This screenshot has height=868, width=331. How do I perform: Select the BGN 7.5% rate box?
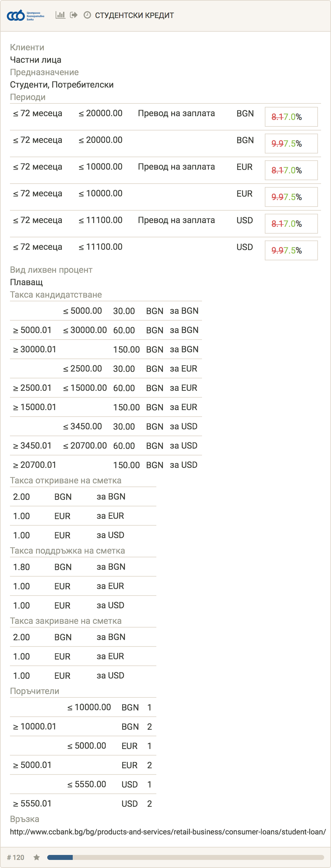(291, 144)
